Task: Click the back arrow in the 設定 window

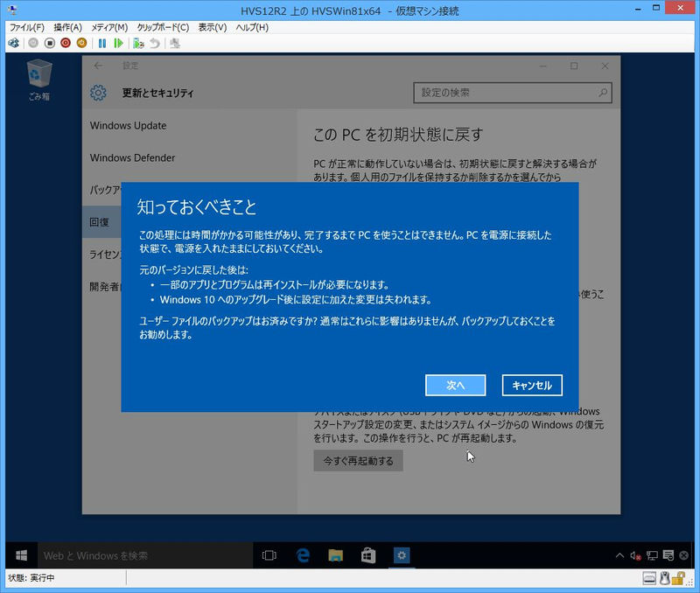Action: click(98, 66)
